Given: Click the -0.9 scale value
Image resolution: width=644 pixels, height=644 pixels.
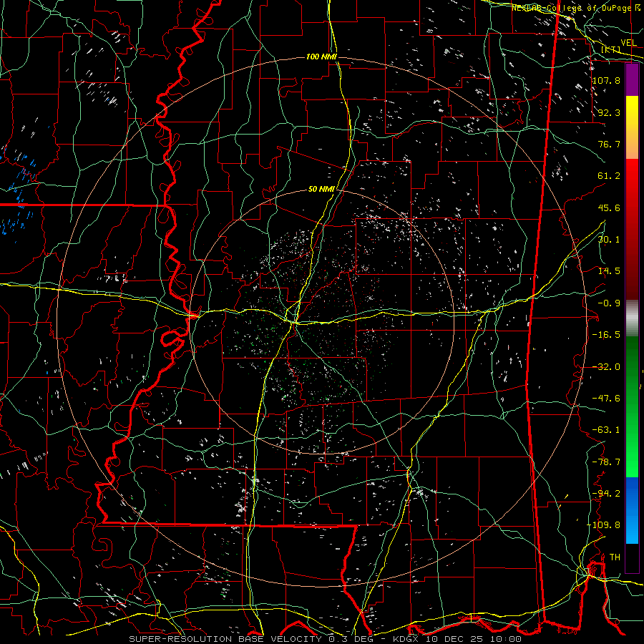Looking at the screenshot, I should point(609,303).
